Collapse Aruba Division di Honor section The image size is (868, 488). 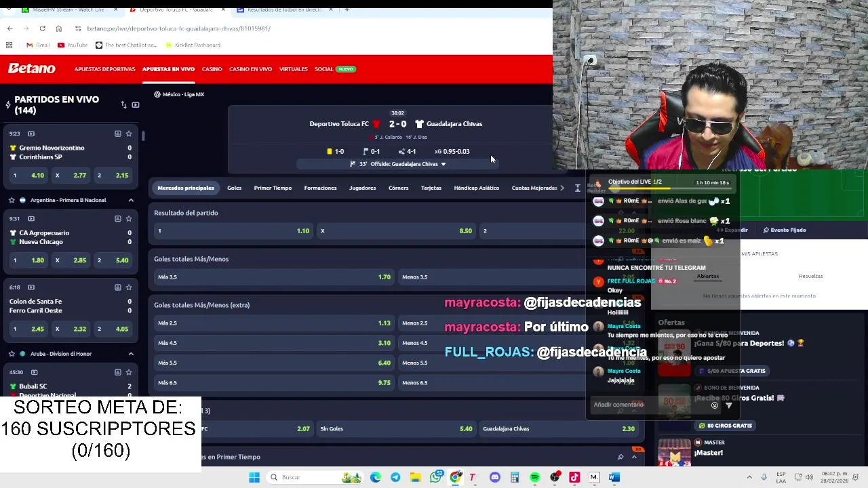pyautogui.click(x=131, y=354)
